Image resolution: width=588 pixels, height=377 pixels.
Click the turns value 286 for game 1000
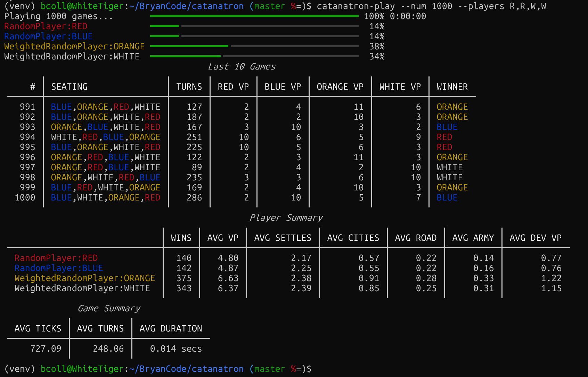[194, 198]
